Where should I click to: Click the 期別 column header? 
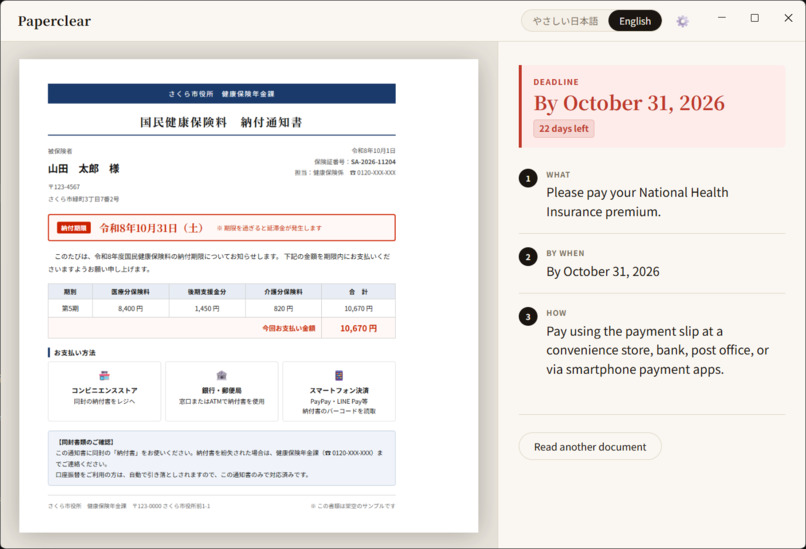70,291
